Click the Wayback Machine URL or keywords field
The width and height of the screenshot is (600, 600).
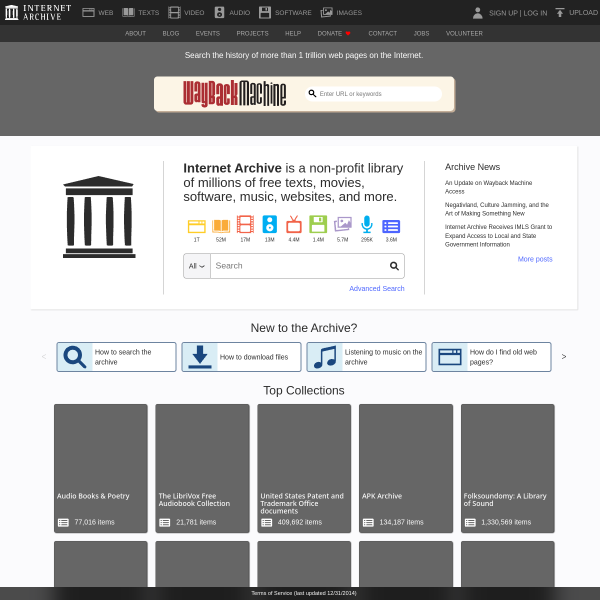coord(373,94)
